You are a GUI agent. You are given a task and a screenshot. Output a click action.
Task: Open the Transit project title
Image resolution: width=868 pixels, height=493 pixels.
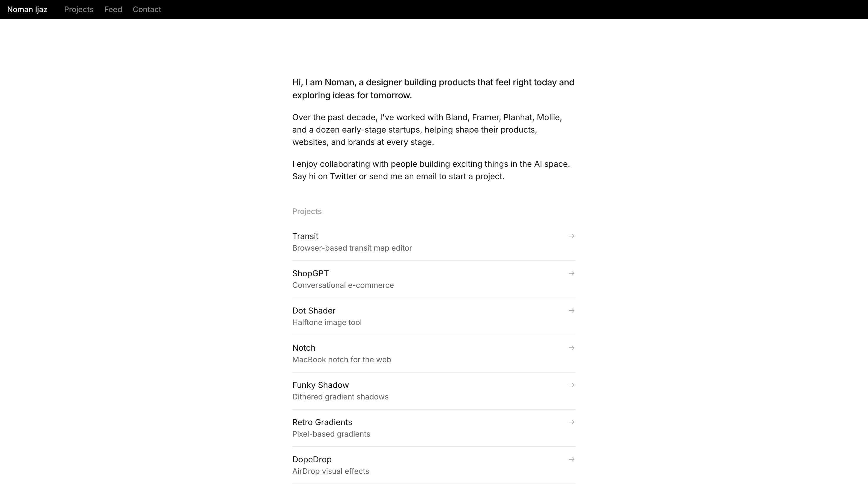pyautogui.click(x=305, y=236)
